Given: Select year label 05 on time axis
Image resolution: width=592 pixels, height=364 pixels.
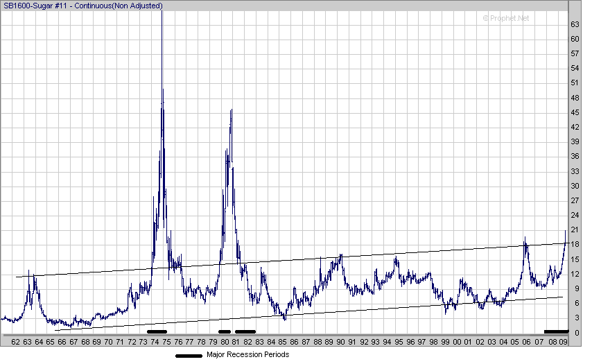Looking at the screenshot, I should point(514,342).
